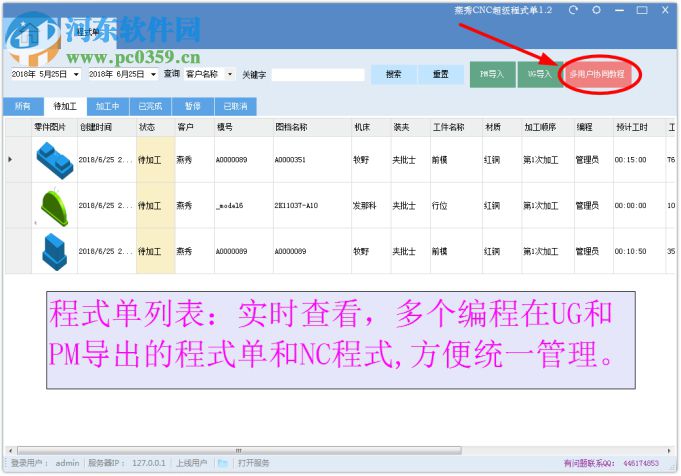681x476 pixels.
Task: Open the 多用户协同教程 tutorial button
Action: coord(597,74)
